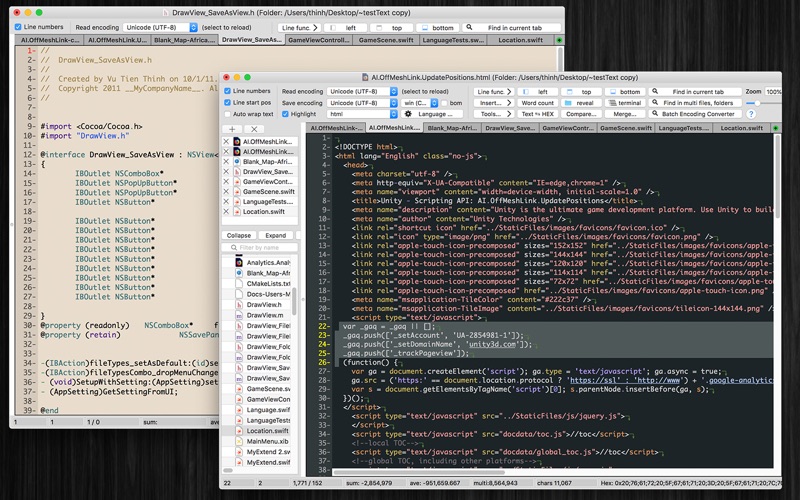Image resolution: width=800 pixels, height=500 pixels.
Task: Open the Insert... popup menu
Action: [492, 103]
